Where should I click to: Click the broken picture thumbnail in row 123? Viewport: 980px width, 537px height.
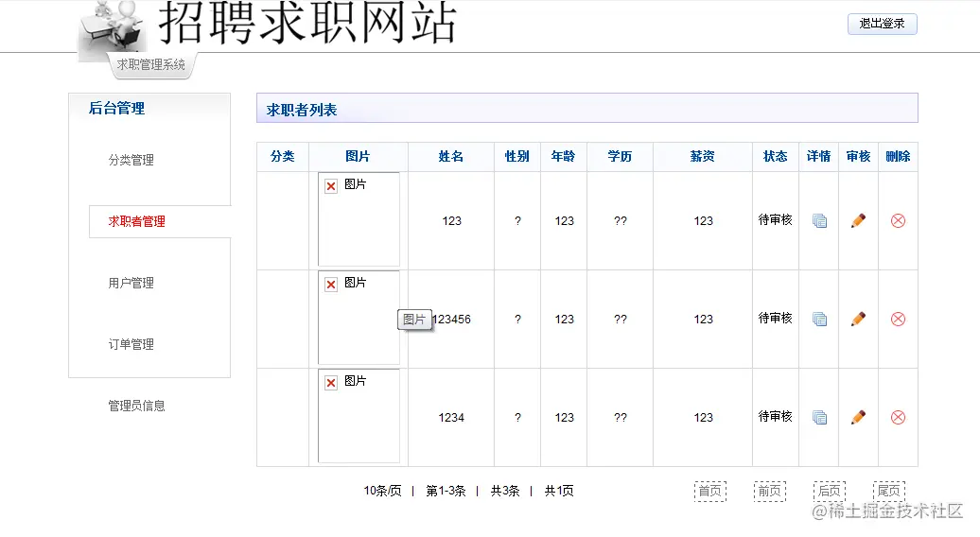point(359,219)
